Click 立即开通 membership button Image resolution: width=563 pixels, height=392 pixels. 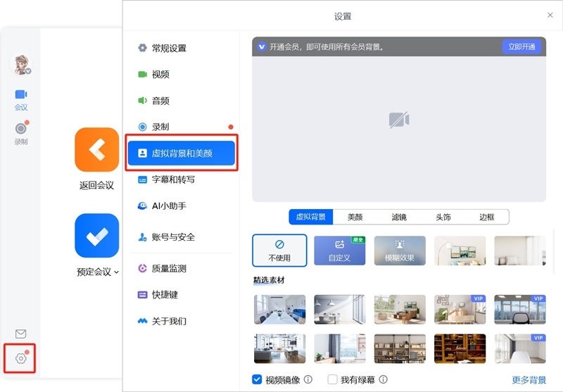521,46
